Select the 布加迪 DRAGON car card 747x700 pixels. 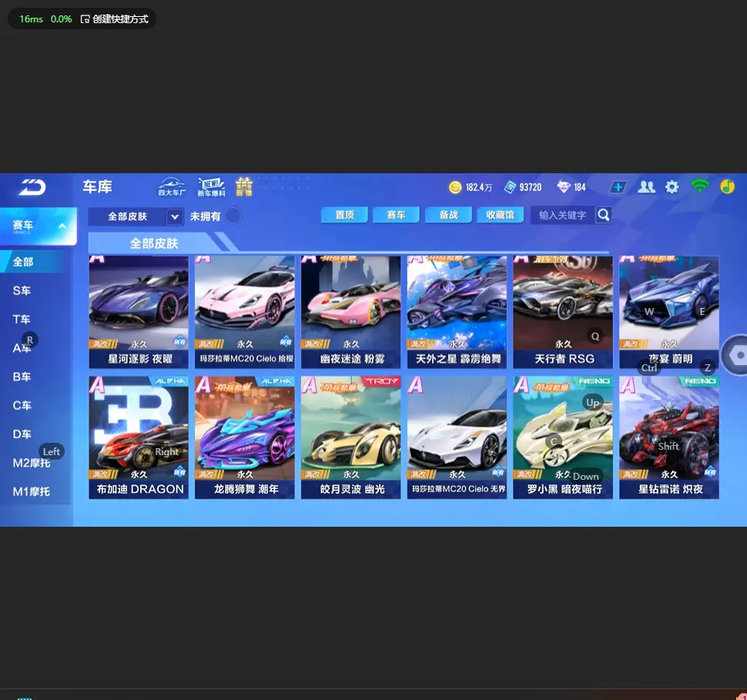(139, 437)
